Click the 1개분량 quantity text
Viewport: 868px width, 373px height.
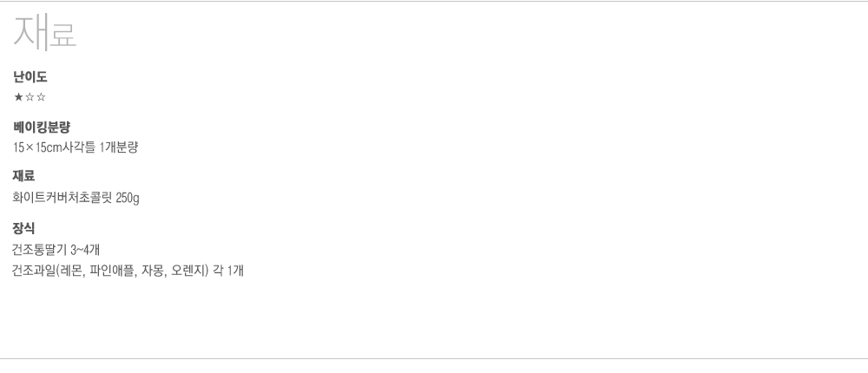(x=120, y=147)
